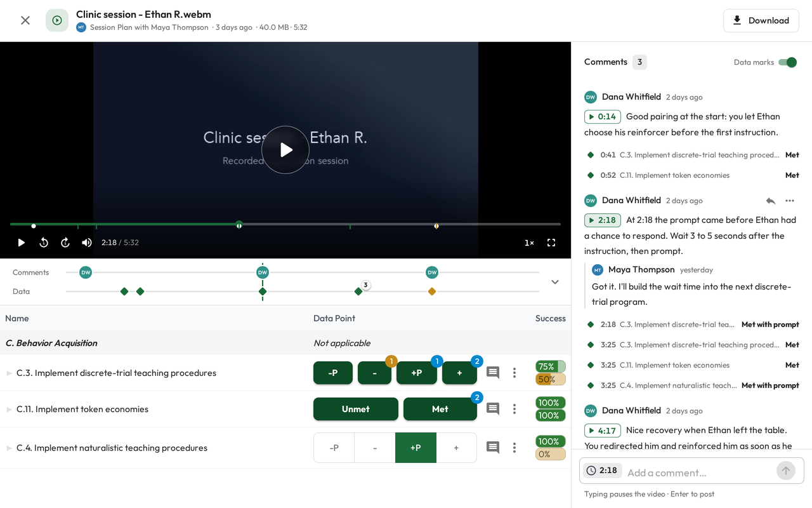
Task: Open fullscreen video mode
Action: (551, 243)
